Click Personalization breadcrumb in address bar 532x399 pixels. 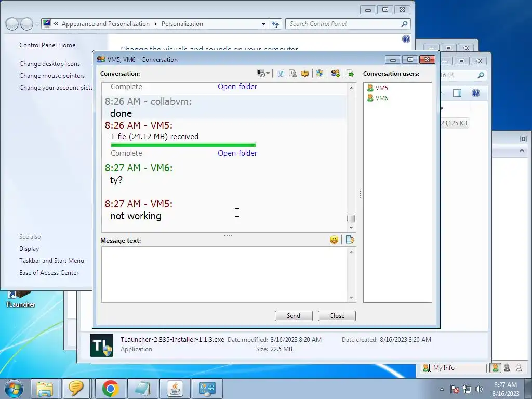(x=182, y=24)
